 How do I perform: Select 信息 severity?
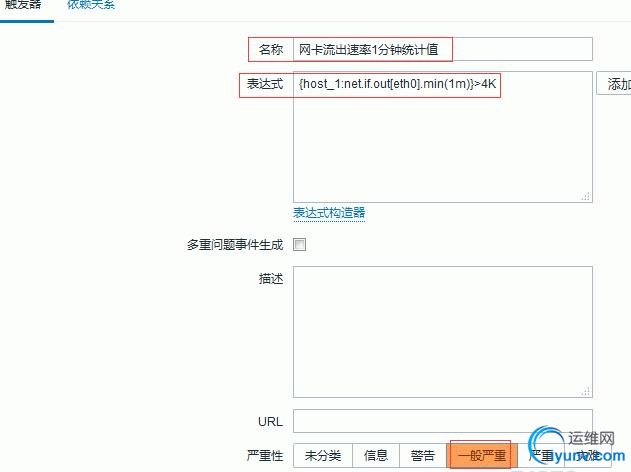pos(376,456)
